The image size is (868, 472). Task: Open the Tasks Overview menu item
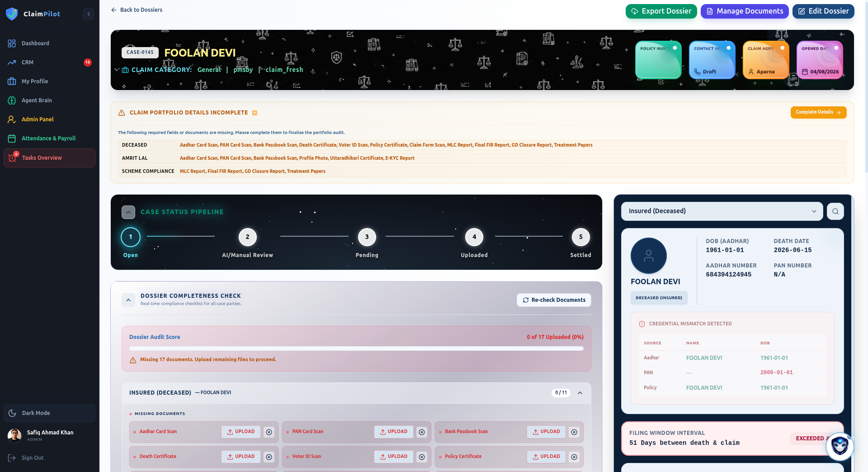tap(49, 158)
